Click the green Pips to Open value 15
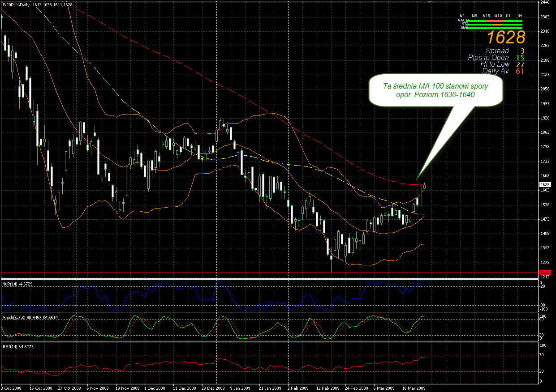Viewport: 556px width, 392px height. 520,58
